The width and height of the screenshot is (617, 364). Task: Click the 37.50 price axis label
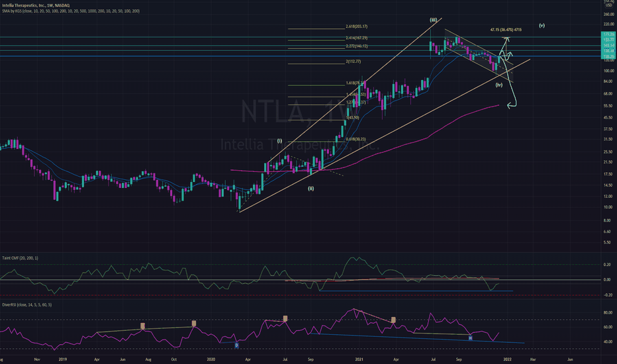click(x=609, y=129)
